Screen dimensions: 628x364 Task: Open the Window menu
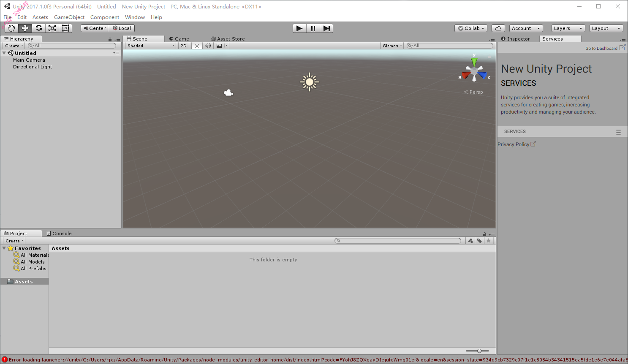(135, 17)
